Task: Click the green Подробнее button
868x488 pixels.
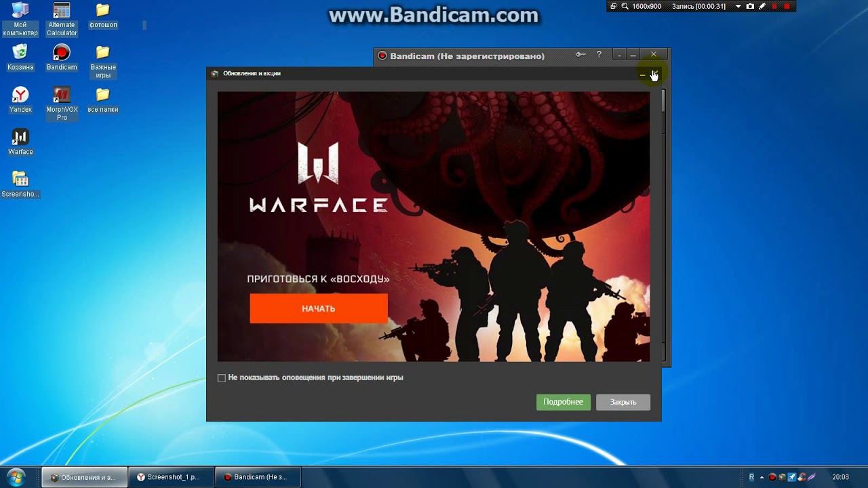Action: click(x=564, y=402)
